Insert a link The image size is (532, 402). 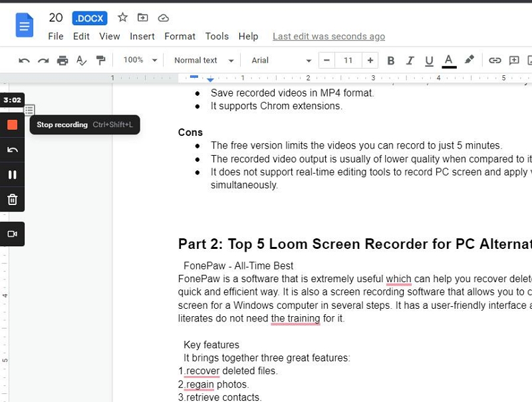pyautogui.click(x=495, y=61)
